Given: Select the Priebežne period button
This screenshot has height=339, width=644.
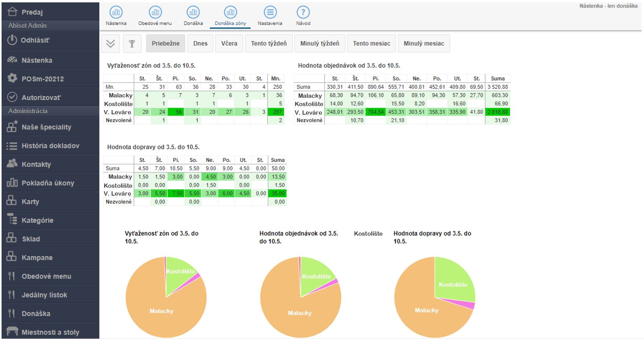Looking at the screenshot, I should [165, 44].
